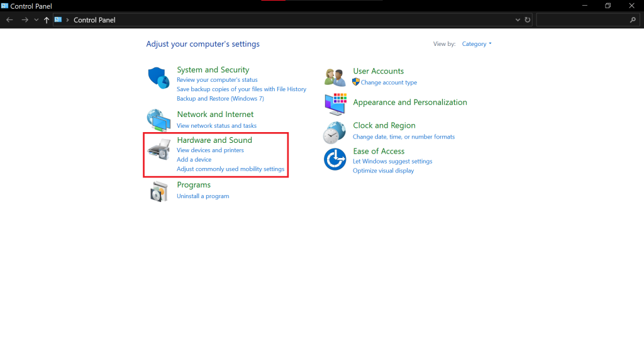The height and width of the screenshot is (341, 644).
Task: Open the recent locations dropdown arrow
Action: click(36, 20)
